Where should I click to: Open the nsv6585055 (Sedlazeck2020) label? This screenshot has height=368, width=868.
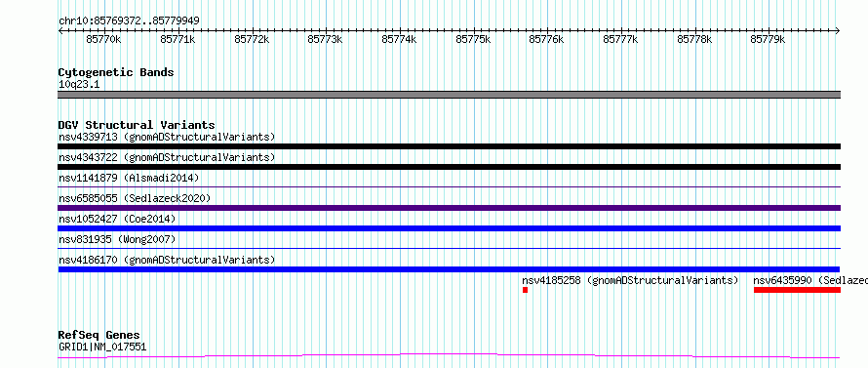click(135, 198)
